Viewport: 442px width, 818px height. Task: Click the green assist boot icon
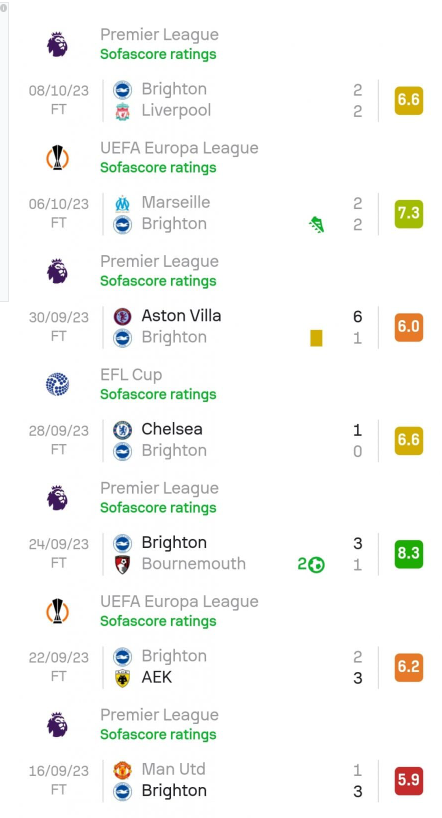(x=316, y=225)
